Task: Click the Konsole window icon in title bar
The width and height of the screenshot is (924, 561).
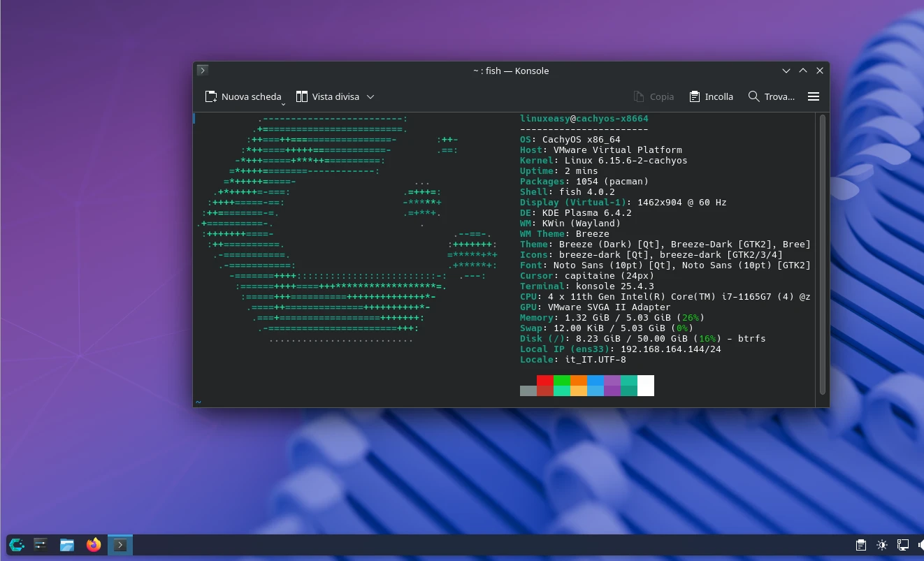Action: pos(202,71)
